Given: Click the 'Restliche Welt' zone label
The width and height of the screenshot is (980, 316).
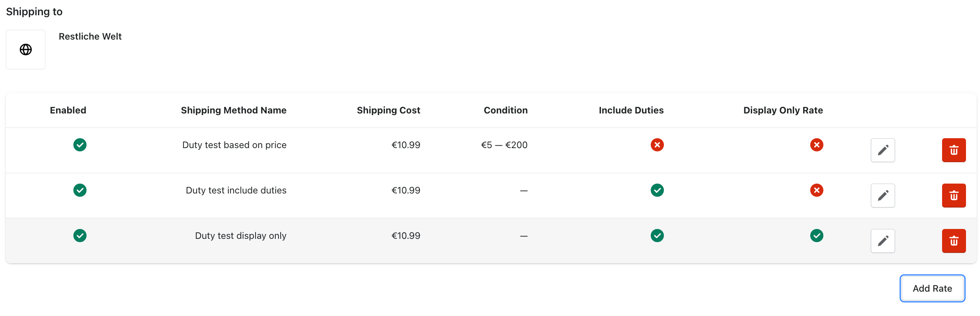Looking at the screenshot, I should [x=90, y=36].
